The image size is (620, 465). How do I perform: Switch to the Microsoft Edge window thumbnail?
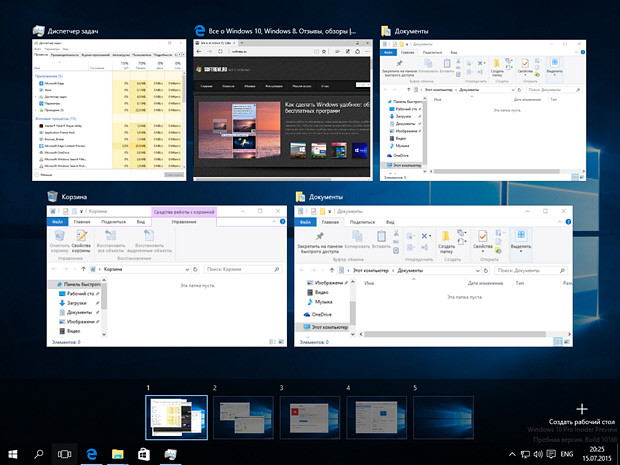283,110
